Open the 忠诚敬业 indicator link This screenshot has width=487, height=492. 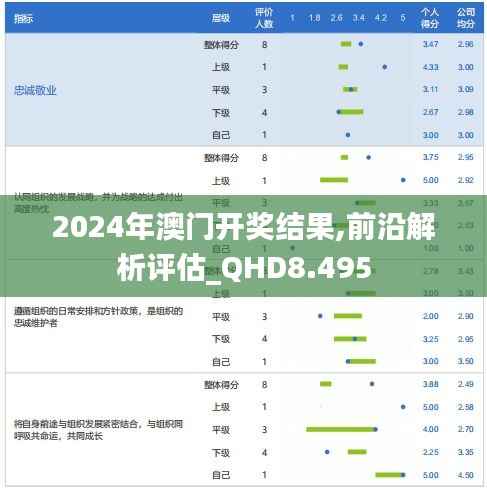35,90
